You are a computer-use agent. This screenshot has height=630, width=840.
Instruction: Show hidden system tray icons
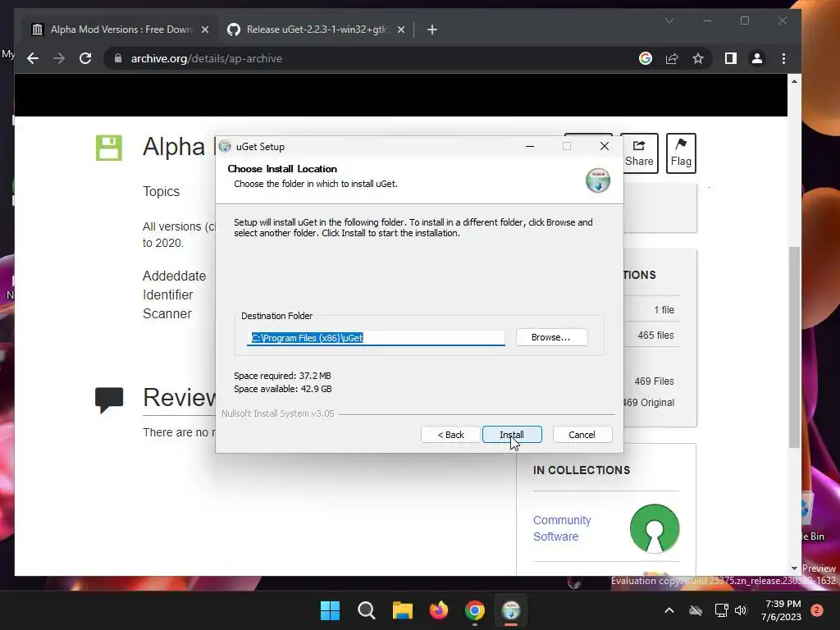(669, 610)
